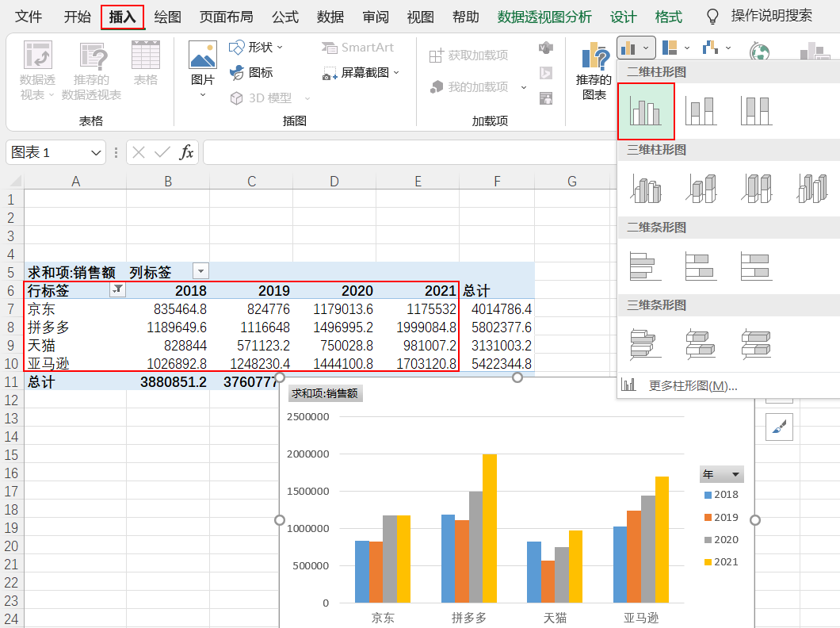Click the formula bar input
840x628 pixels.
410,153
